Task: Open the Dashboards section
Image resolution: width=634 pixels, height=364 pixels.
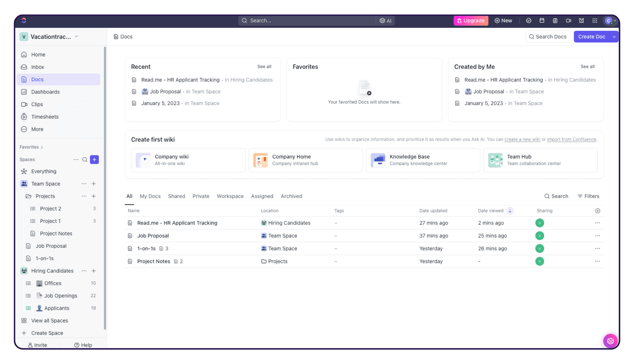Action: coord(45,92)
